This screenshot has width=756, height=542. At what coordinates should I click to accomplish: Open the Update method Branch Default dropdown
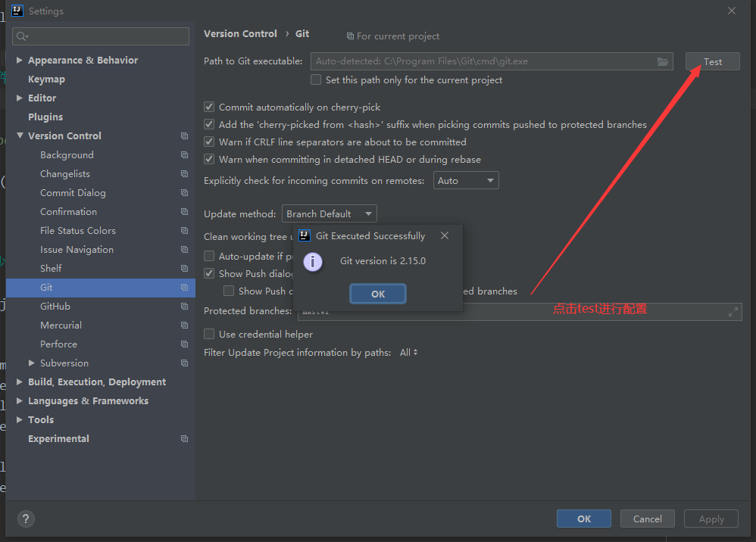(329, 214)
